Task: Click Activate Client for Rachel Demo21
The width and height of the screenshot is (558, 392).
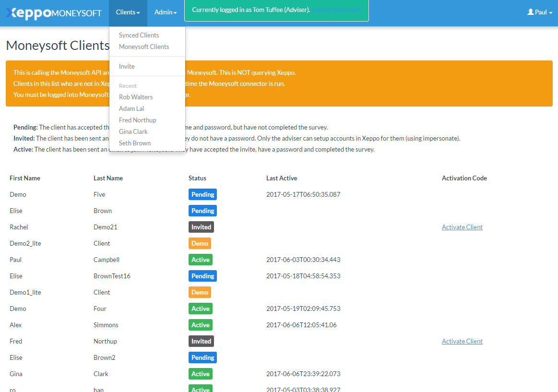Action: [462, 227]
